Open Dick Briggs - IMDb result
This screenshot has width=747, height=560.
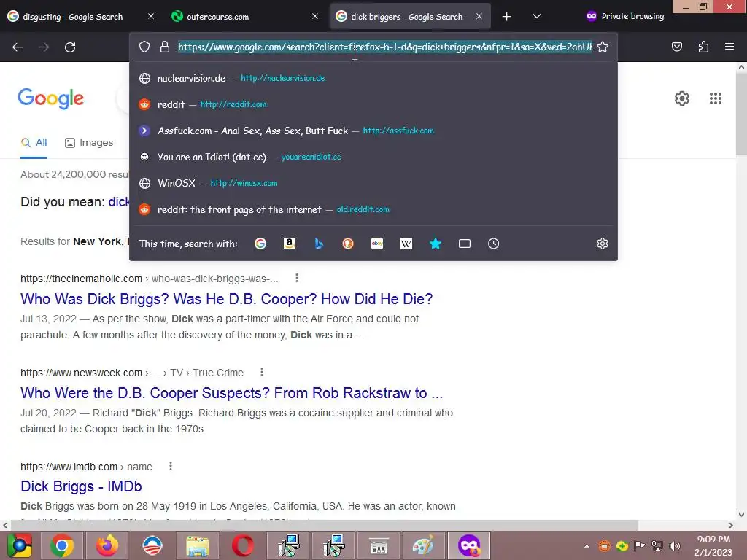(81, 486)
